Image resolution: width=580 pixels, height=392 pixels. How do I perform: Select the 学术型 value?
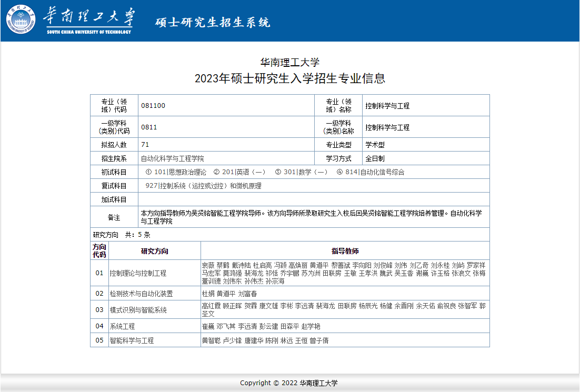click(375, 145)
